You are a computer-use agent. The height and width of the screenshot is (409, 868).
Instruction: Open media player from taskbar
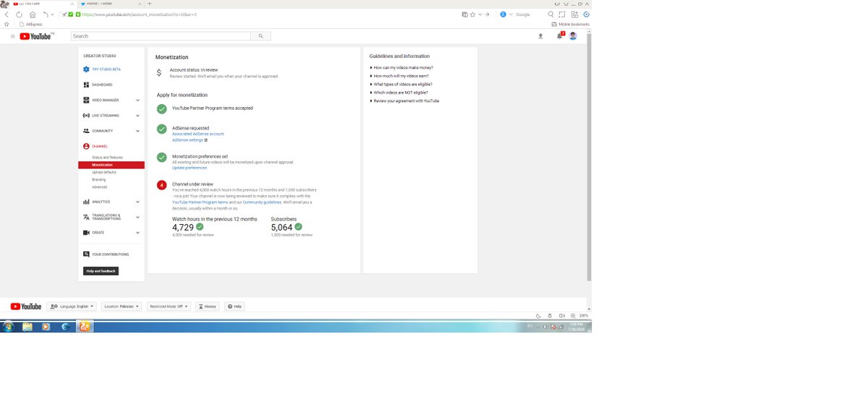(x=46, y=327)
